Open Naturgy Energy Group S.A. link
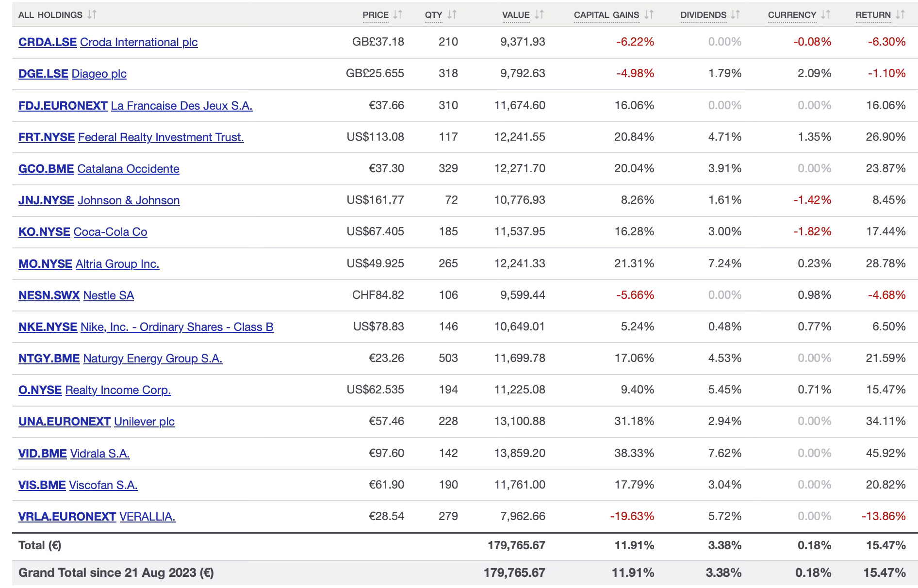 153,359
